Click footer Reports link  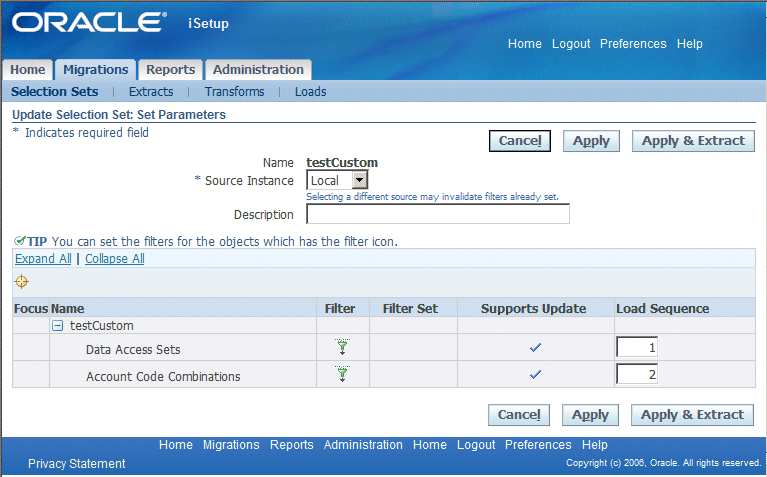(x=292, y=445)
